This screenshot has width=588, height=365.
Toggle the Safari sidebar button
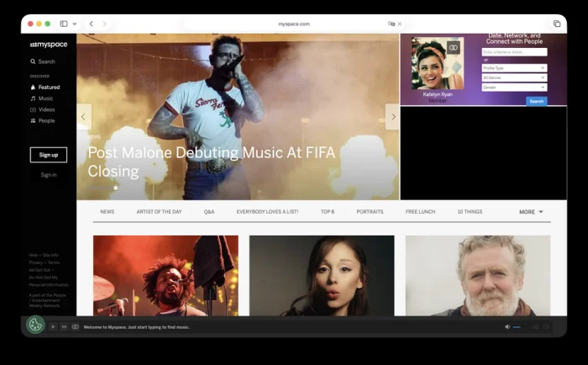click(x=64, y=24)
